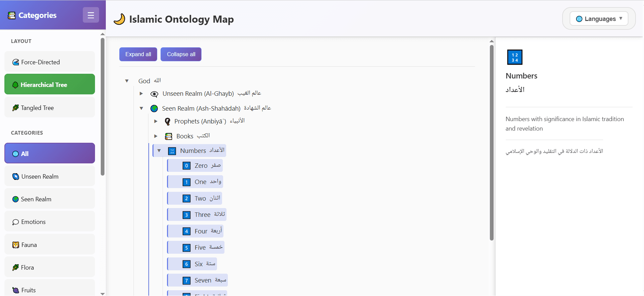Collapse the God root node arrow
This screenshot has height=296, width=644.
[x=127, y=81]
